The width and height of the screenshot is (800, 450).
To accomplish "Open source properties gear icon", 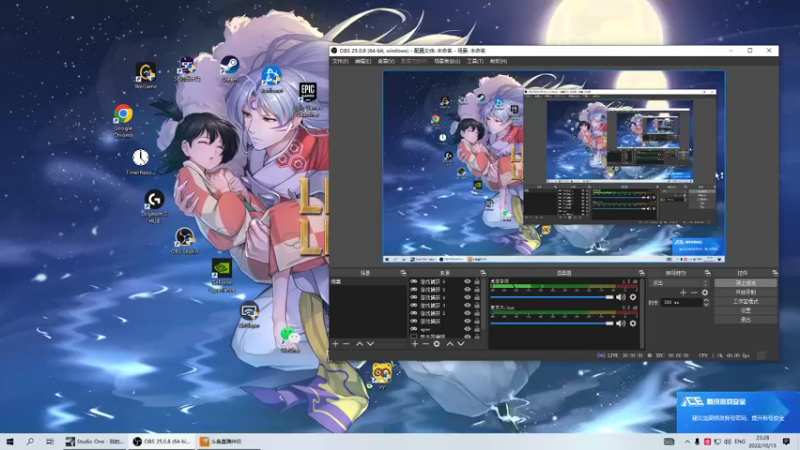I will click(x=437, y=344).
